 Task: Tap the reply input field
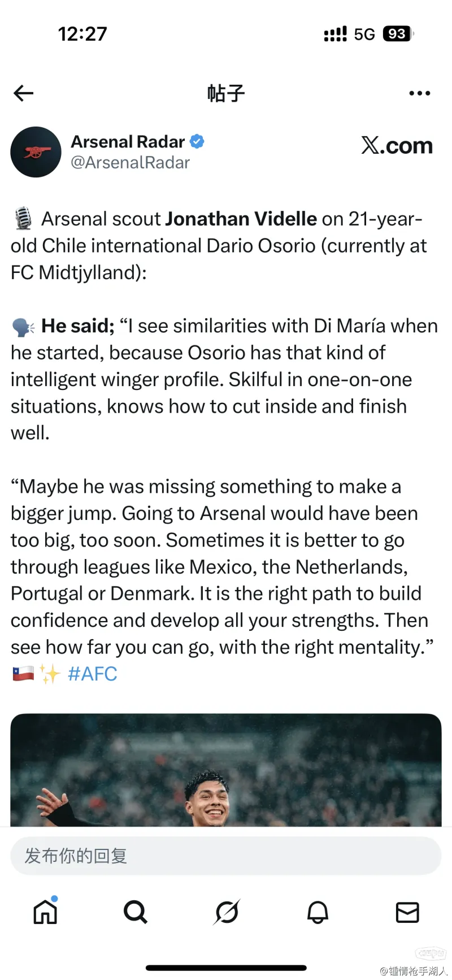[x=226, y=856]
